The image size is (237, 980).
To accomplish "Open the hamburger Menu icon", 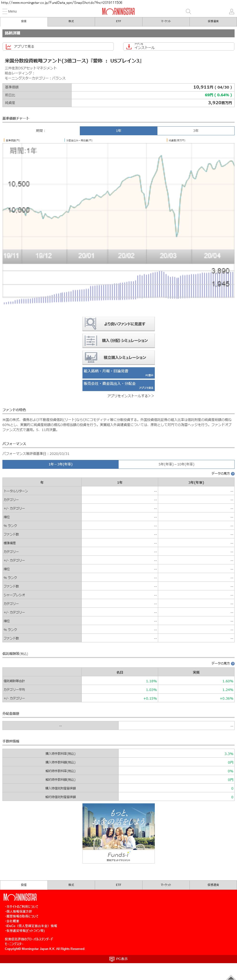I will (5, 11).
